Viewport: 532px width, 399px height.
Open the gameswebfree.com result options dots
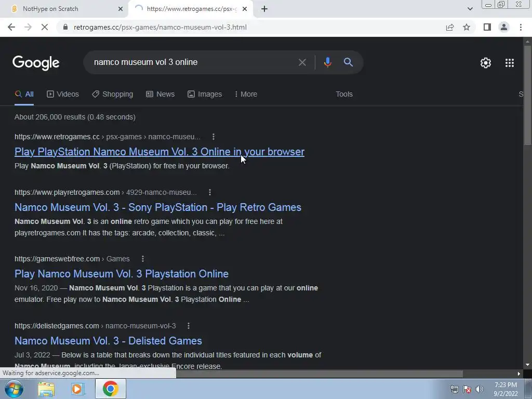coord(143,259)
